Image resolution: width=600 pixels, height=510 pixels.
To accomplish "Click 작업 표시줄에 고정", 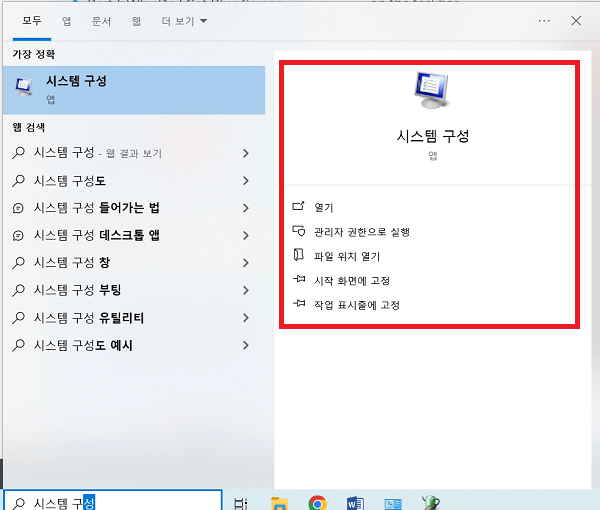I will 357,305.
